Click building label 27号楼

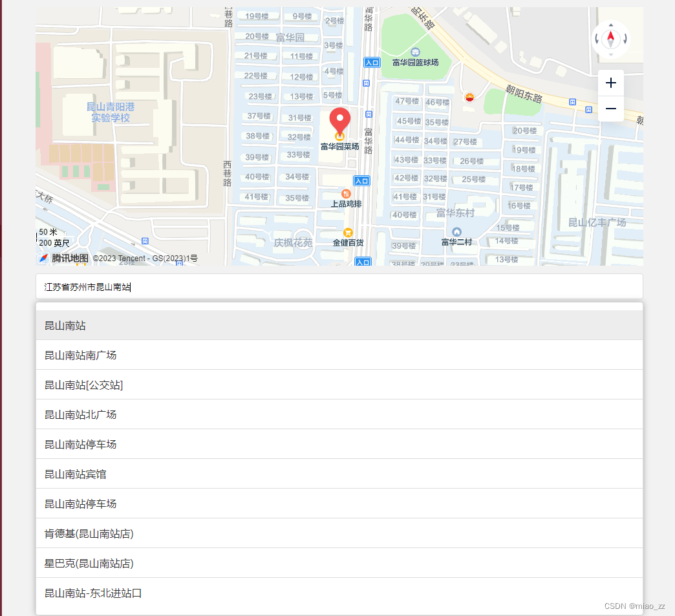coord(465,142)
